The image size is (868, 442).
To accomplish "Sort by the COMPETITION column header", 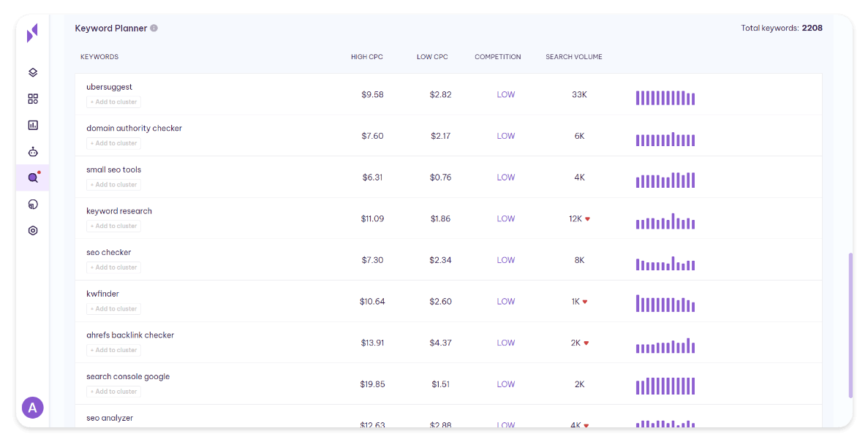I will pos(497,57).
